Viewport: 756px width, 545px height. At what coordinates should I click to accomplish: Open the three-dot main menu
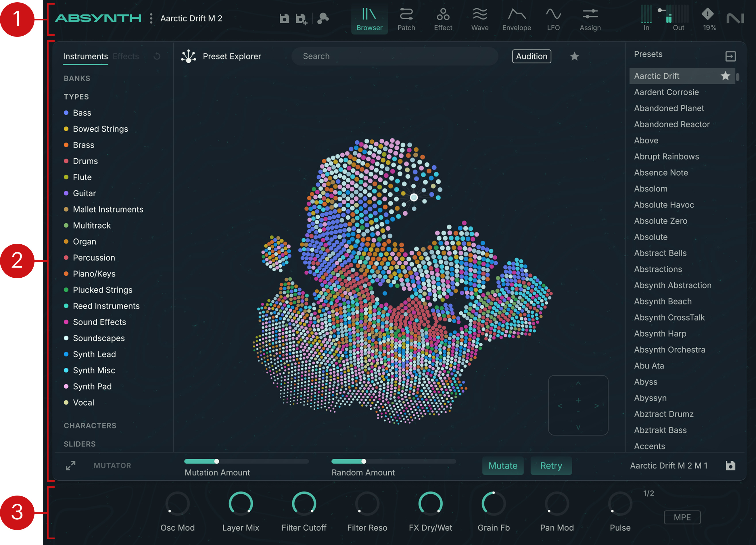point(151,18)
